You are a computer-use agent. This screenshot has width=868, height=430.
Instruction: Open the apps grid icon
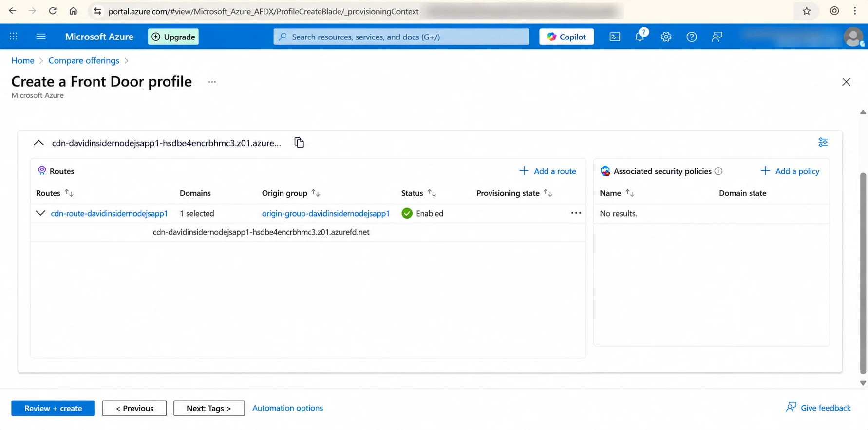point(14,37)
